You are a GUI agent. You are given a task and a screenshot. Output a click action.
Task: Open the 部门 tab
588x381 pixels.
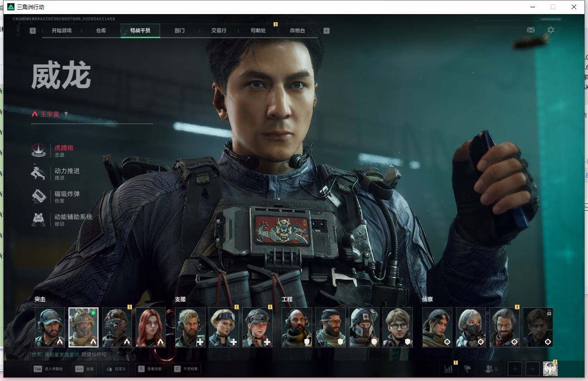(180, 30)
